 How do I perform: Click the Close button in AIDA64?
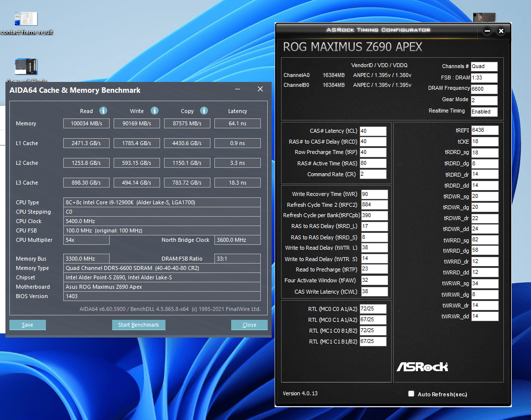coord(249,325)
